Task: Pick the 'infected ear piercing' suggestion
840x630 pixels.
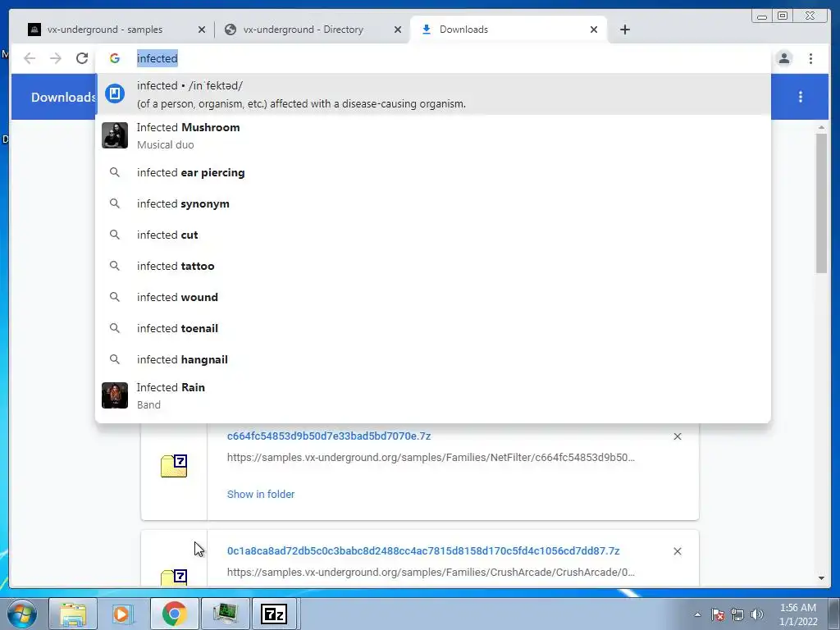Action: point(433,172)
